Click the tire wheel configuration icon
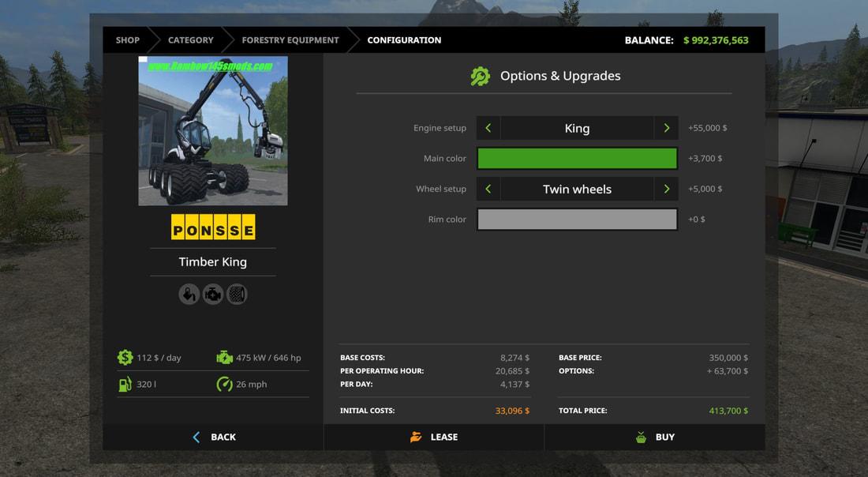 [x=238, y=295]
